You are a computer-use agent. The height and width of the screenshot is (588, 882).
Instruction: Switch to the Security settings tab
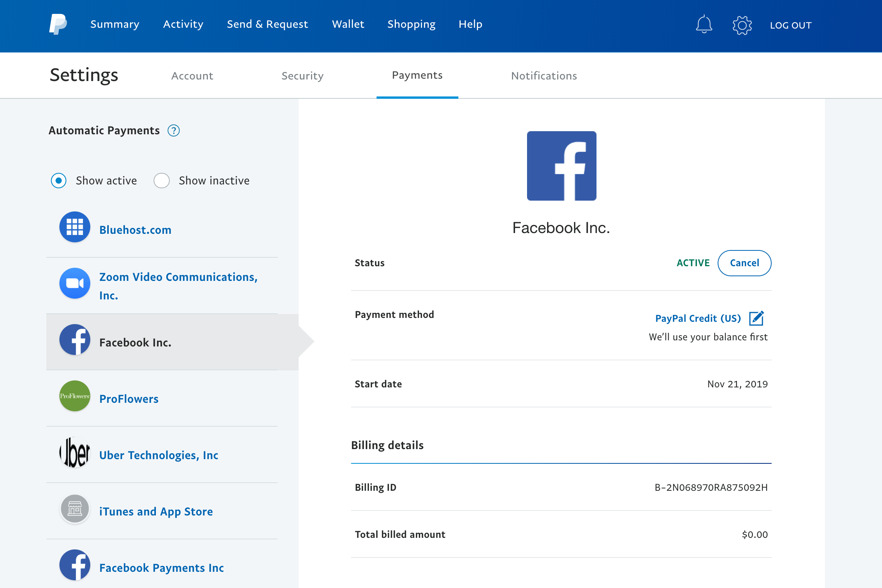click(302, 76)
